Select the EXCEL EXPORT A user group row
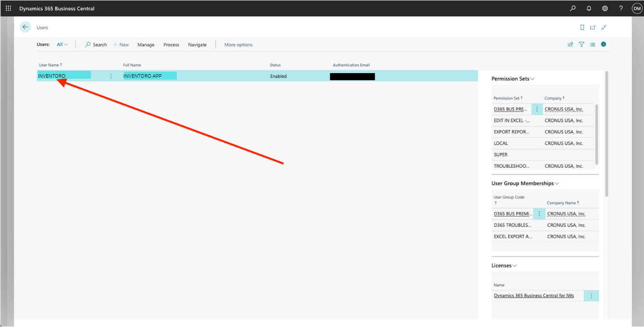 point(545,236)
